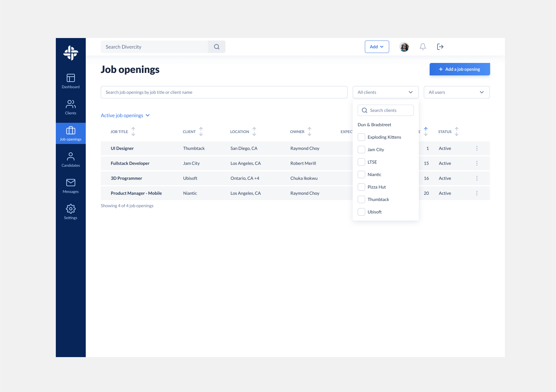Open the user avatar profile
This screenshot has width=556, height=392.
click(x=404, y=47)
